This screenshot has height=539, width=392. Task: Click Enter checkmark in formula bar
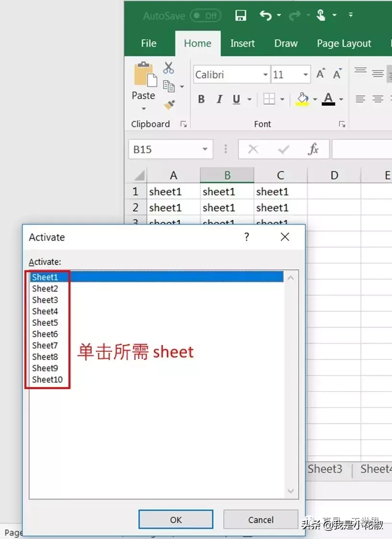283,149
